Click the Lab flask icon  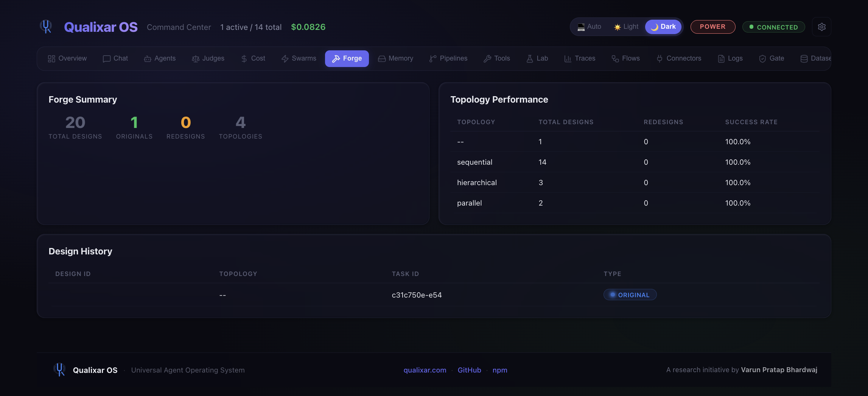[530, 59]
